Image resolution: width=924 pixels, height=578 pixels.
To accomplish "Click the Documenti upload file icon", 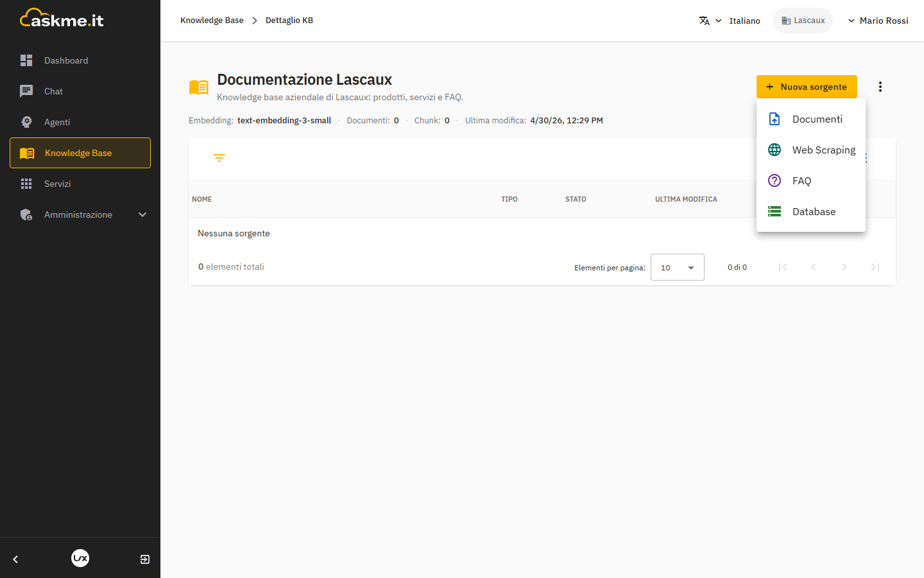I will [x=774, y=119].
